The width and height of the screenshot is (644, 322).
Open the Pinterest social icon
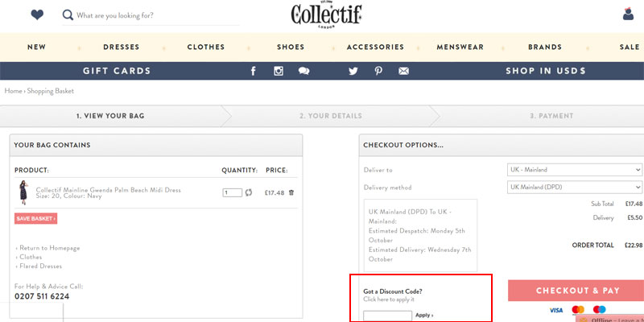[378, 71]
